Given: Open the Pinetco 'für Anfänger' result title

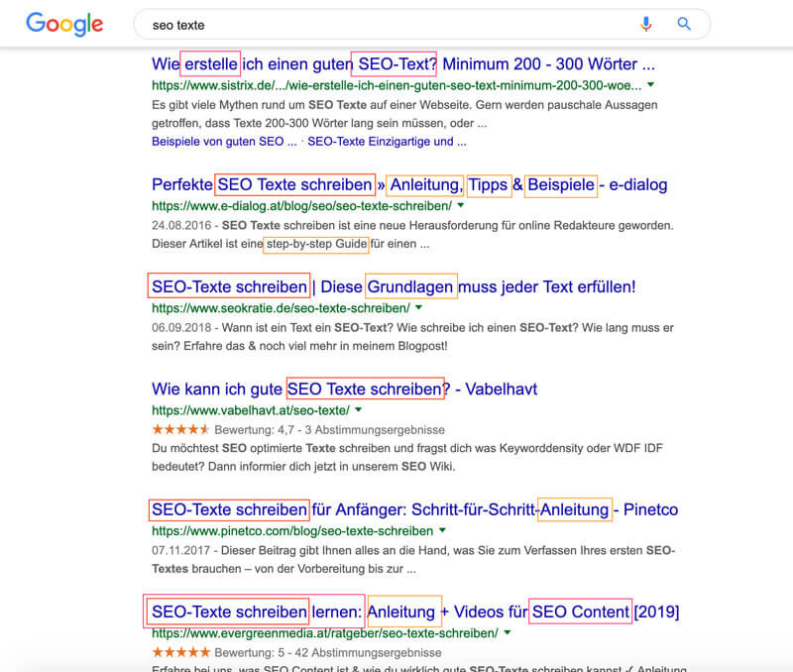Looking at the screenshot, I should (414, 509).
